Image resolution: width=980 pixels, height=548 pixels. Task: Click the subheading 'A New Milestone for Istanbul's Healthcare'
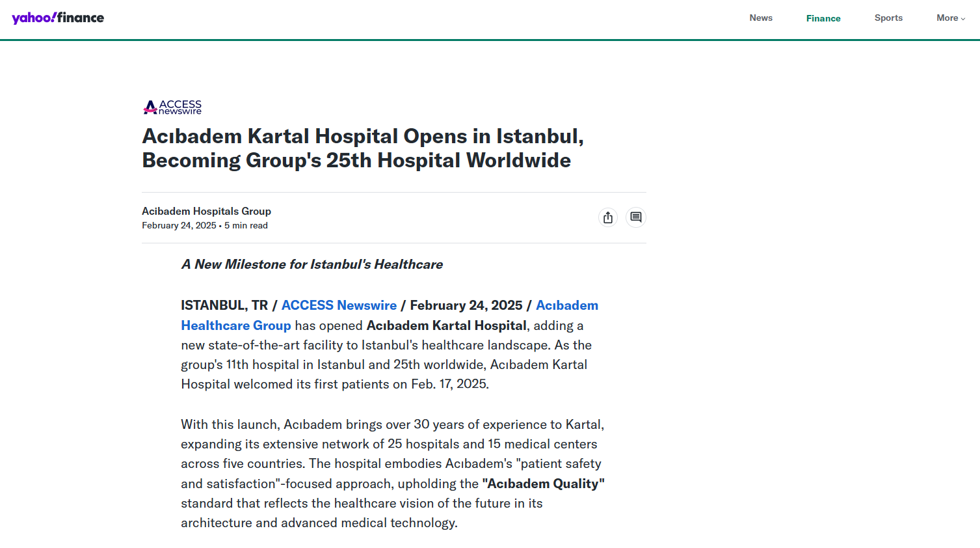[x=312, y=264]
